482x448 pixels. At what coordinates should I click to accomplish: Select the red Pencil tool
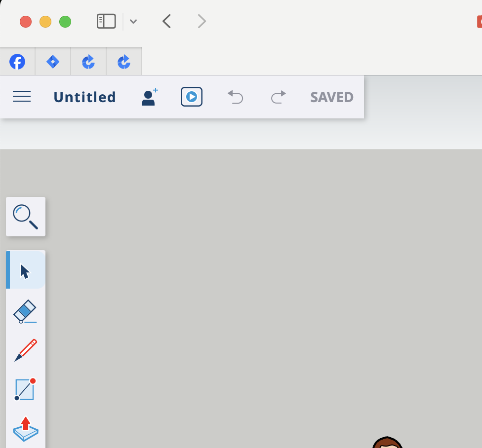point(26,350)
